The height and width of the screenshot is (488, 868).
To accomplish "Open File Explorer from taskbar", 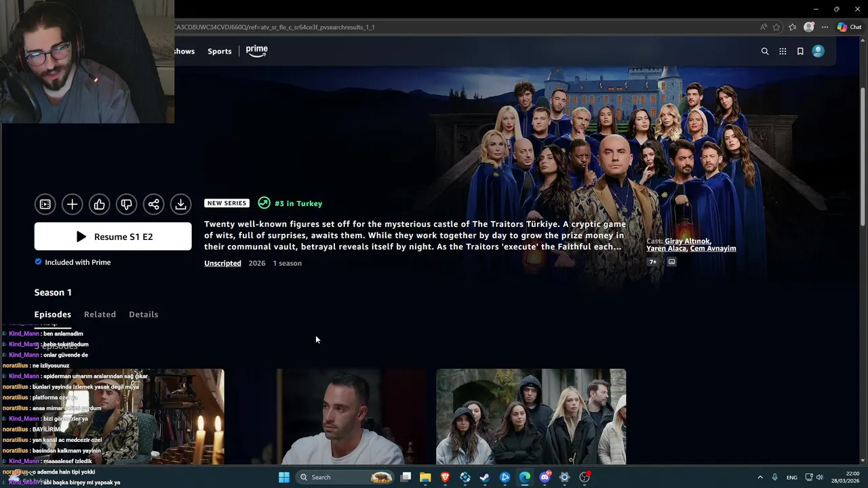I will pyautogui.click(x=425, y=477).
